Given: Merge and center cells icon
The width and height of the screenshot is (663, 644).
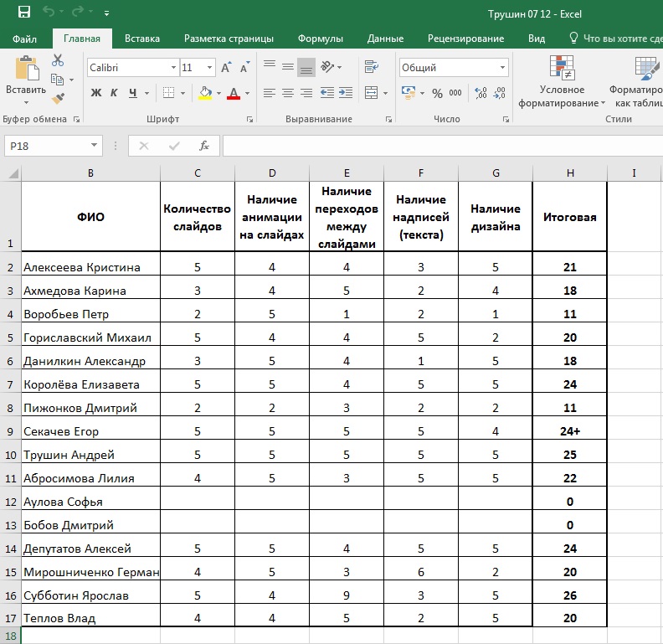Looking at the screenshot, I should [371, 93].
